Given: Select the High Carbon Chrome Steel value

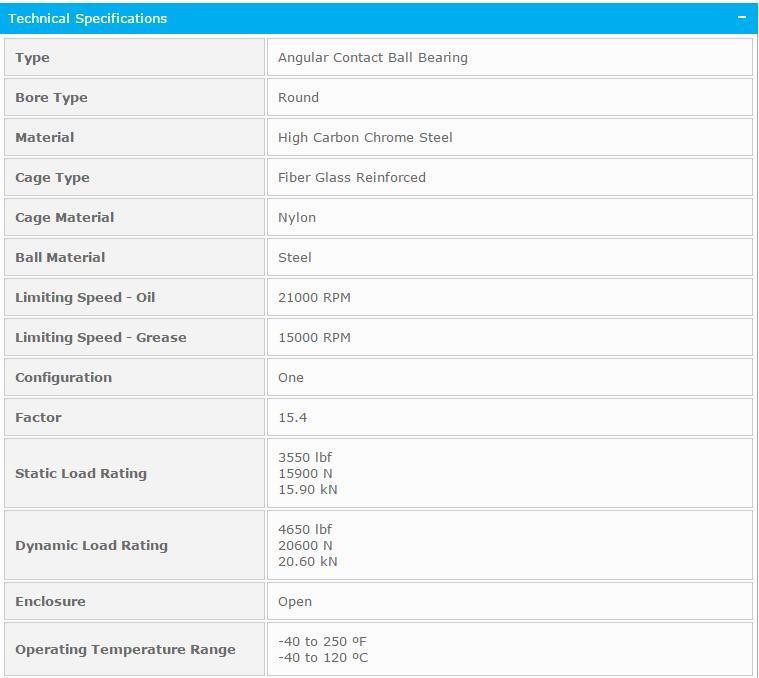Looking at the screenshot, I should (365, 137).
